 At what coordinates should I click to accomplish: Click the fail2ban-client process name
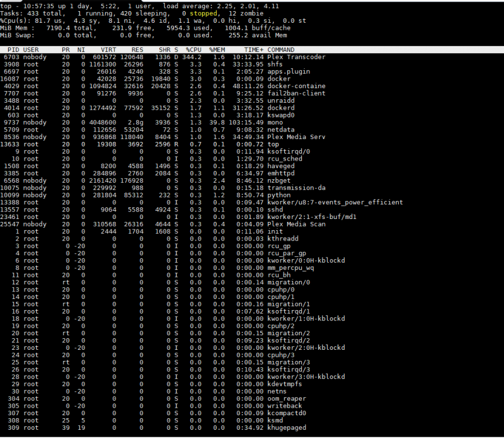point(296,93)
